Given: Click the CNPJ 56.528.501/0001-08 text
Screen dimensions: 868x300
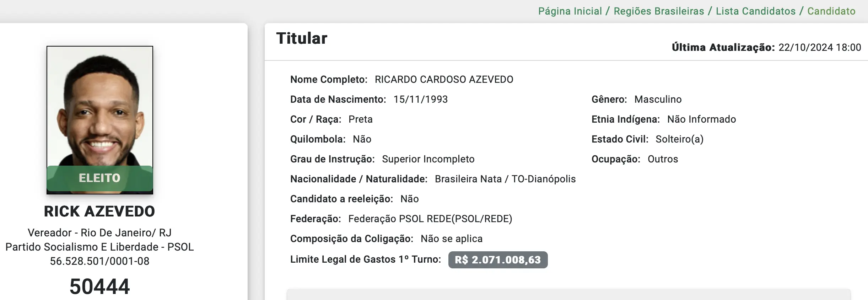Looking at the screenshot, I should point(100,261).
